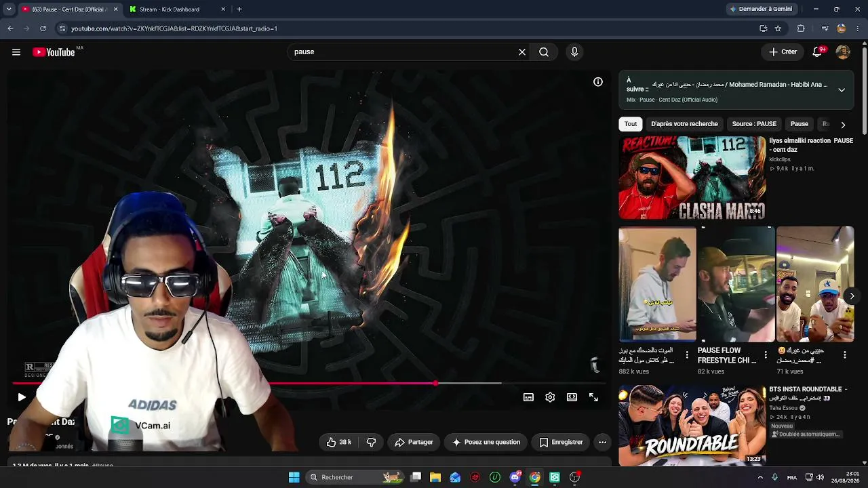Image resolution: width=868 pixels, height=488 pixels.
Task: Select the Pause filter chip
Action: (800, 124)
